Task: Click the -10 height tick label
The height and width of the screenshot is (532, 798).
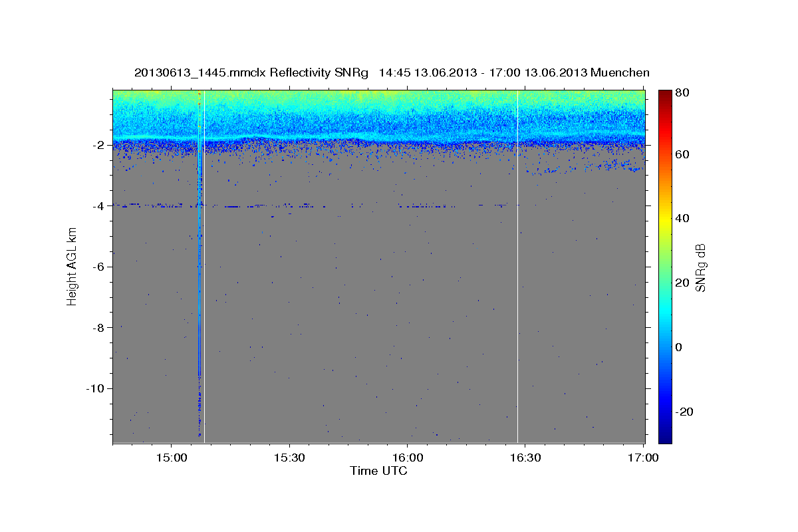Action: tap(94, 388)
